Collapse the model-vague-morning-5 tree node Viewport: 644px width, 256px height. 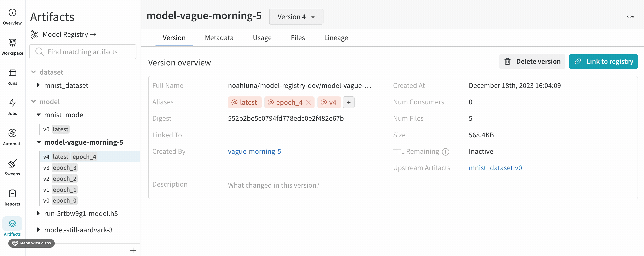coord(39,142)
